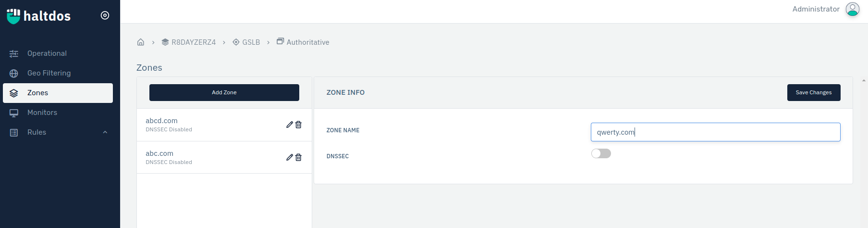The height and width of the screenshot is (228, 868).
Task: Enable the DNSSEC toggle switch
Action: (x=601, y=153)
